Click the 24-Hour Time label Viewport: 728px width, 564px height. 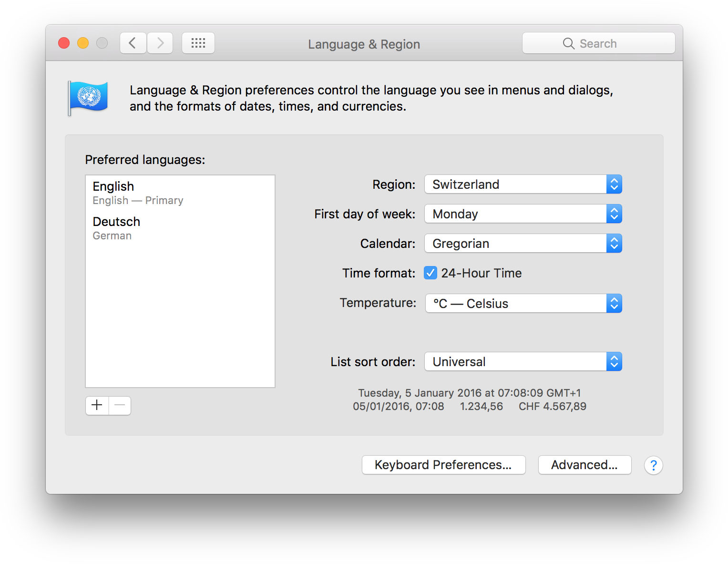[x=482, y=273]
